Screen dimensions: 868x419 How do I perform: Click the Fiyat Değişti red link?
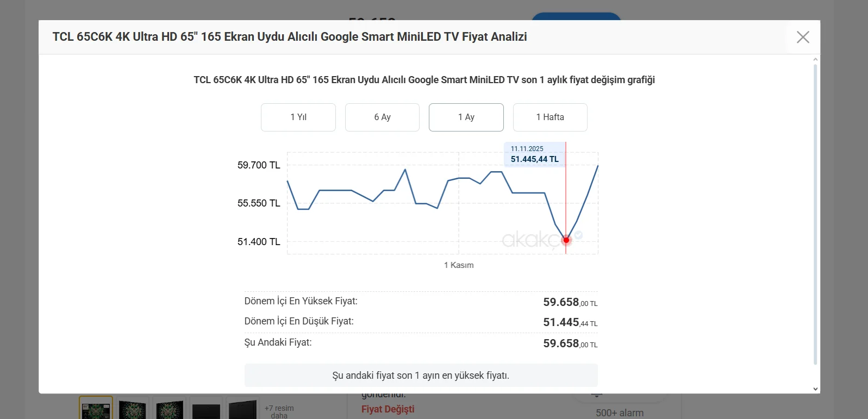click(388, 409)
